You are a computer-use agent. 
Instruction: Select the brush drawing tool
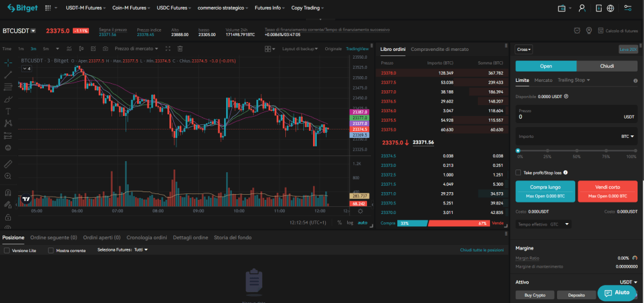(x=8, y=99)
